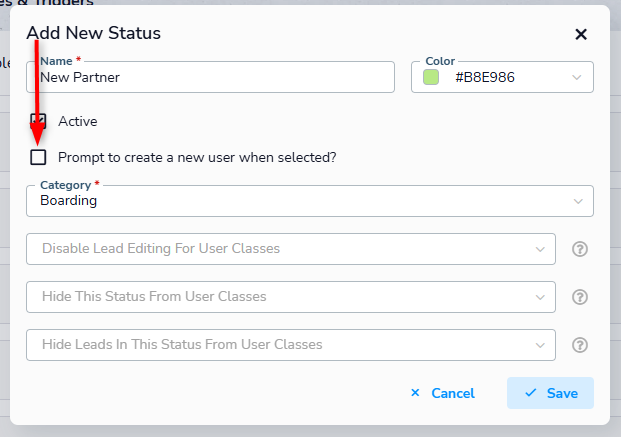Viewport: 621px width, 437px height.
Task: Save the new status
Action: pos(550,393)
